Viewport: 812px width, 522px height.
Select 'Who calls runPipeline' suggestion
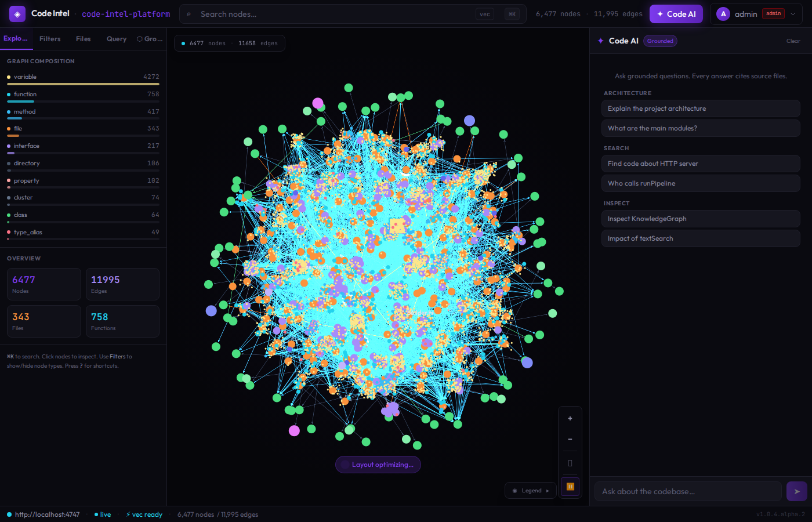click(x=701, y=183)
